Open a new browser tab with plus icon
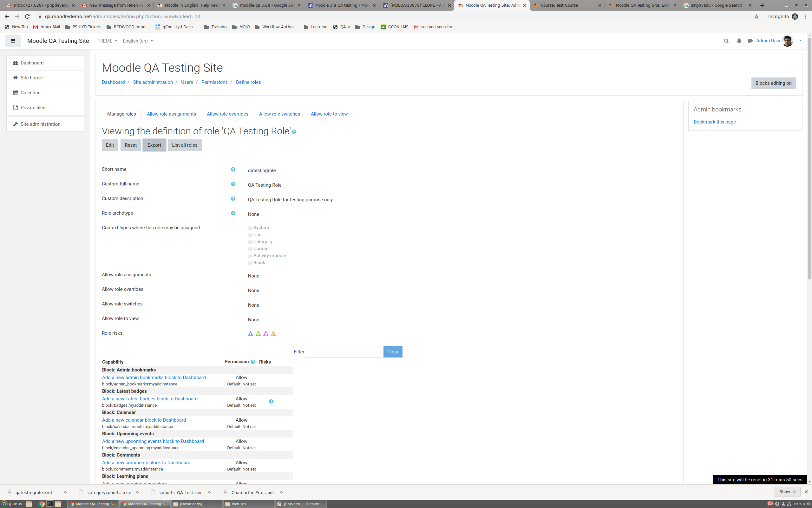812x508 pixels. (762, 5)
